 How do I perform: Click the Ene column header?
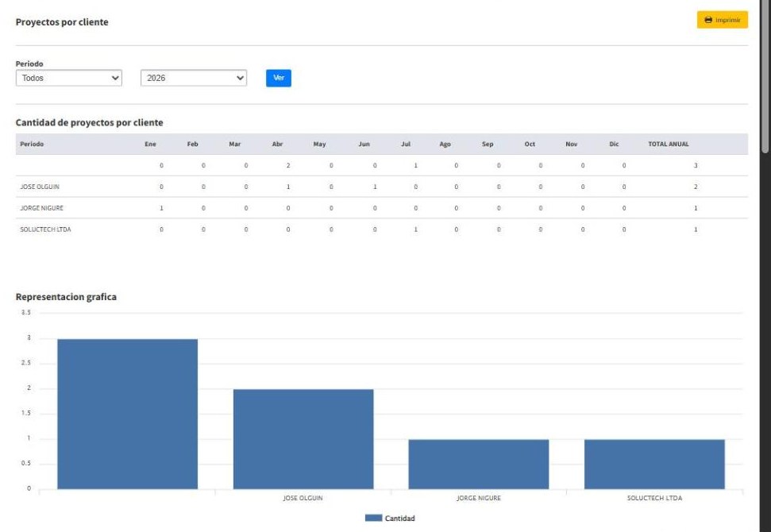[x=150, y=144]
